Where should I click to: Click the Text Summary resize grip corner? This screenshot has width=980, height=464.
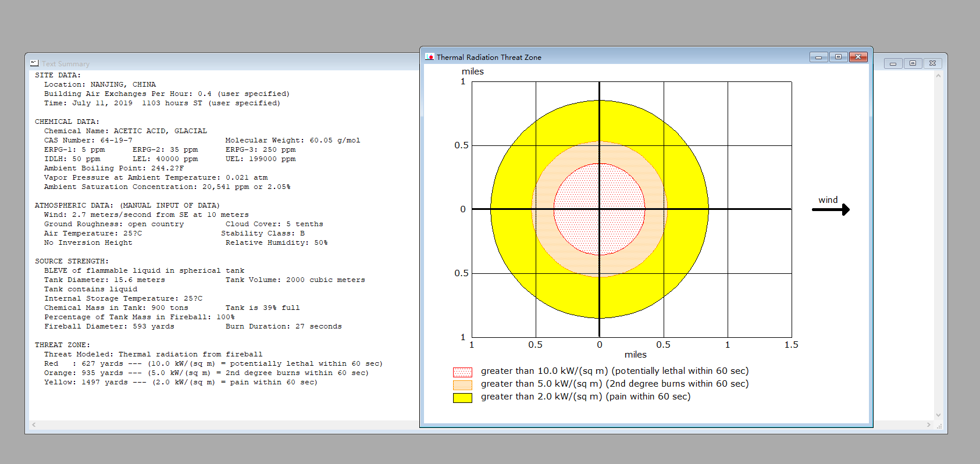[939, 426]
